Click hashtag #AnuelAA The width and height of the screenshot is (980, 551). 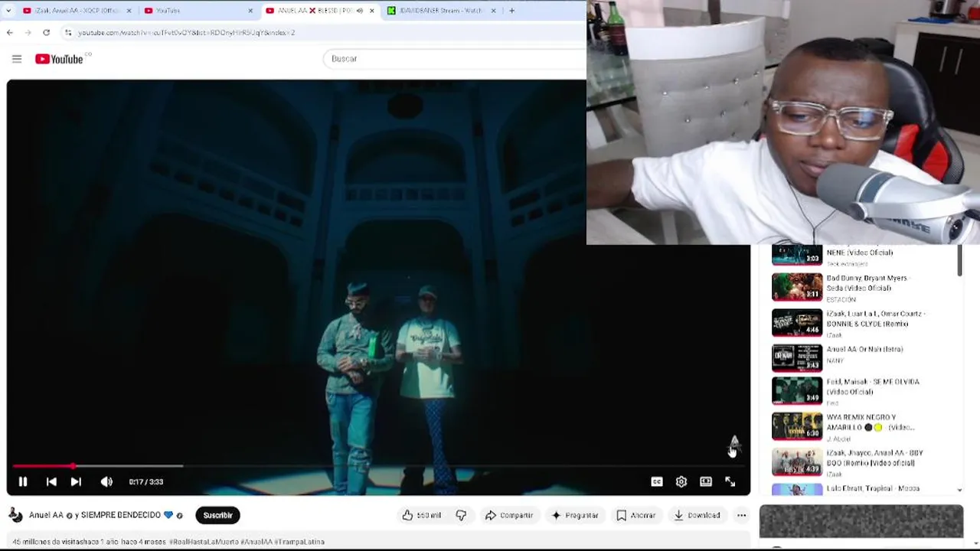tap(256, 542)
